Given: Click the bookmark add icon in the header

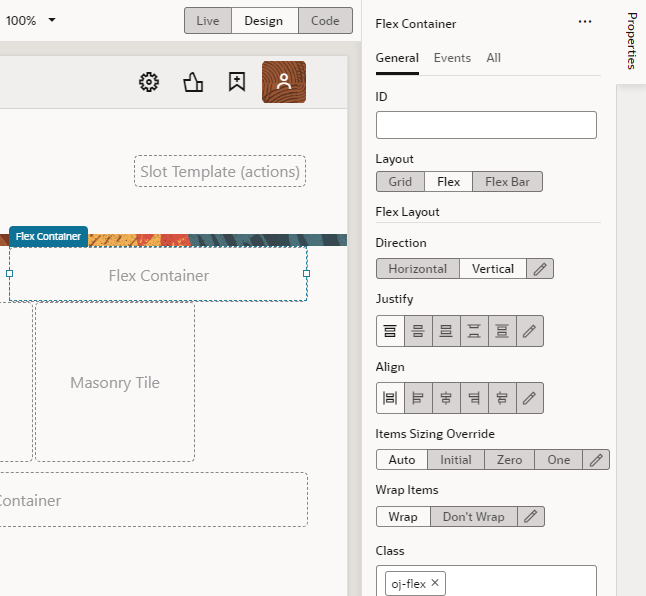Looking at the screenshot, I should tap(237, 82).
